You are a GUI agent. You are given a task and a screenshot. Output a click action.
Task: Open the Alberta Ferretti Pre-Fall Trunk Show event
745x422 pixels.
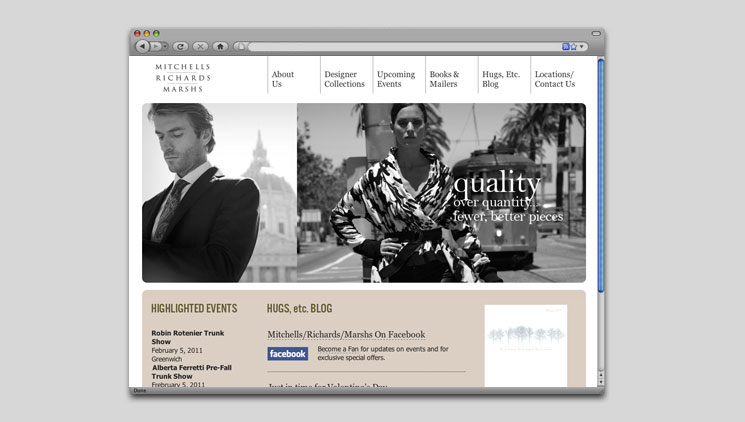tap(191, 372)
